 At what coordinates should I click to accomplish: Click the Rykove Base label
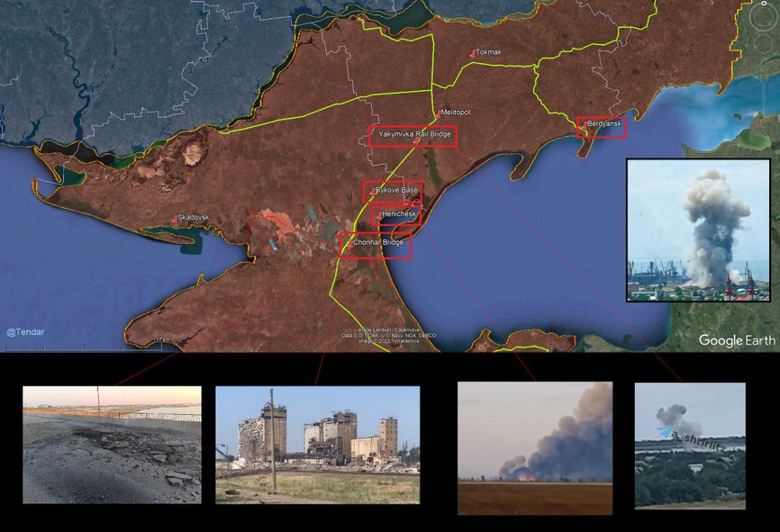[x=396, y=190]
